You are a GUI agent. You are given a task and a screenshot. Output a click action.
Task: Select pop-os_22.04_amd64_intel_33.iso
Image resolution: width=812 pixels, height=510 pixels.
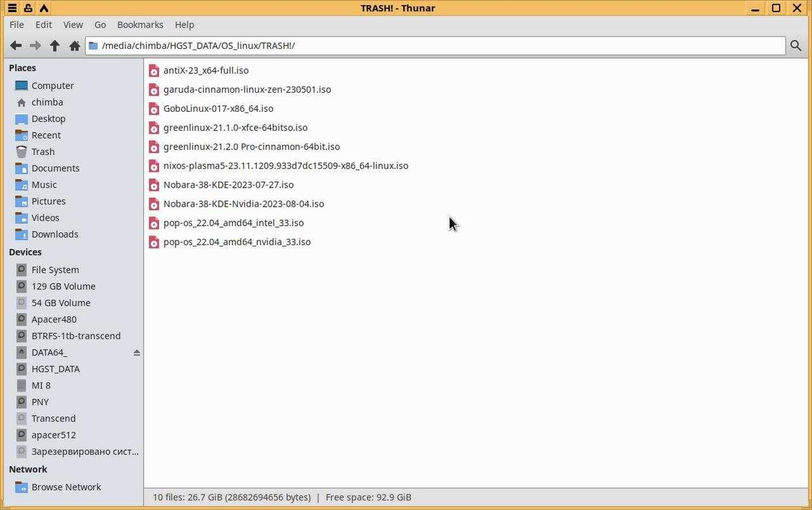pyautogui.click(x=233, y=223)
